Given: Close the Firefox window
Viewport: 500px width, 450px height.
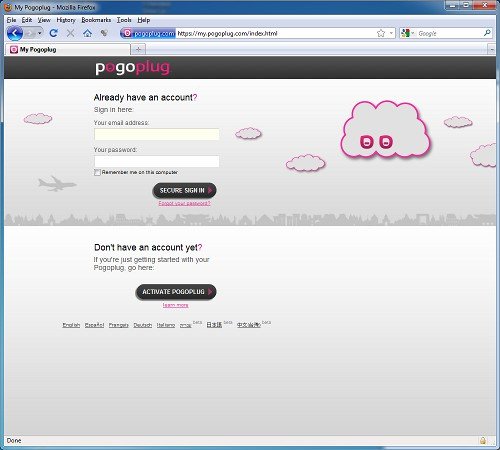Looking at the screenshot, I should click(x=485, y=5).
